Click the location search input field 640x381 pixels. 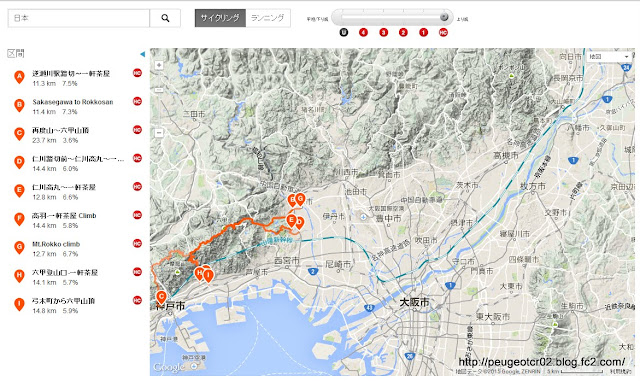point(79,18)
